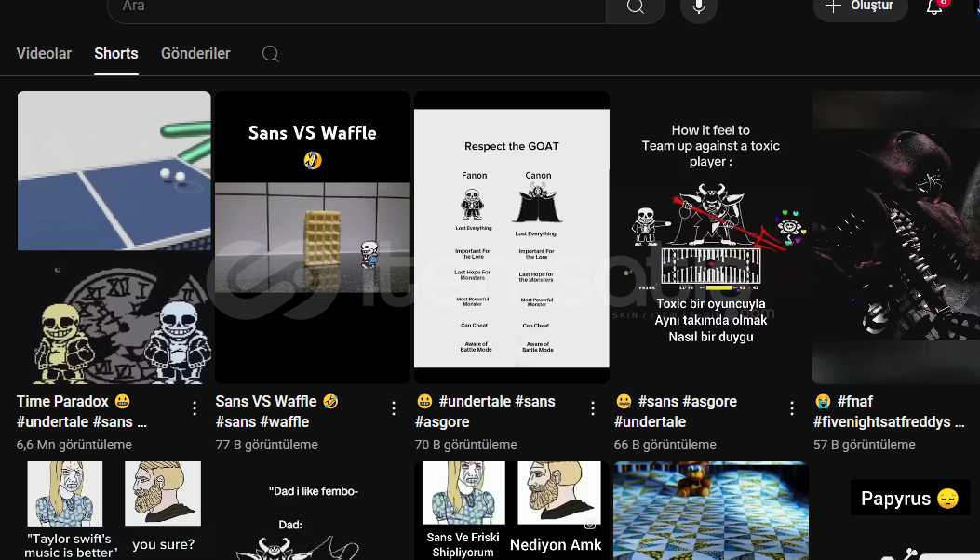Play the Taylor Swift meme short thumbnail

[x=114, y=511]
